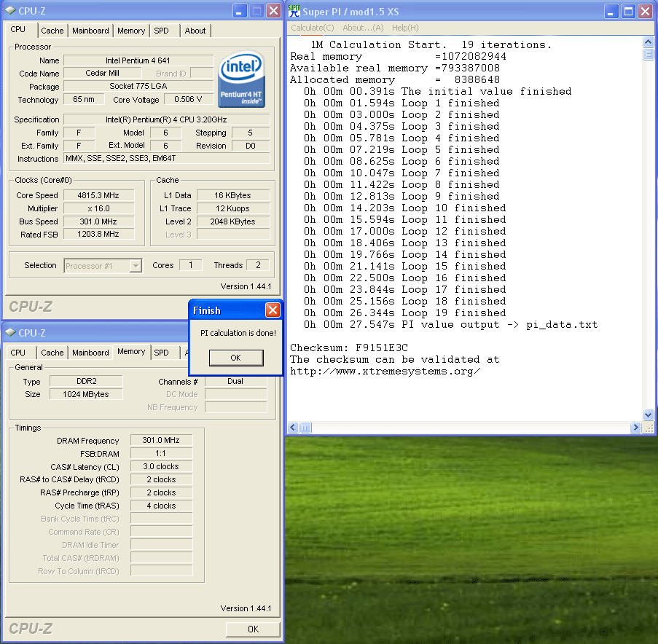Click the Super PI scroll right arrow

coord(635,428)
